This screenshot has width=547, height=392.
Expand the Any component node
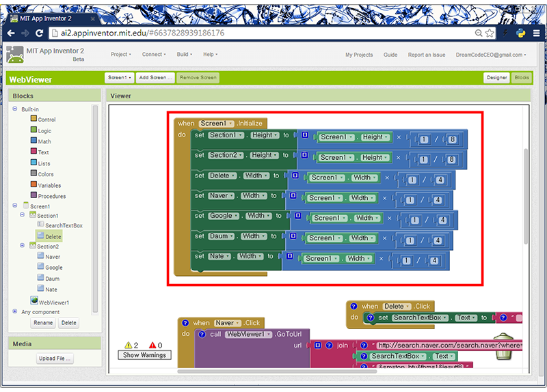[x=14, y=311]
